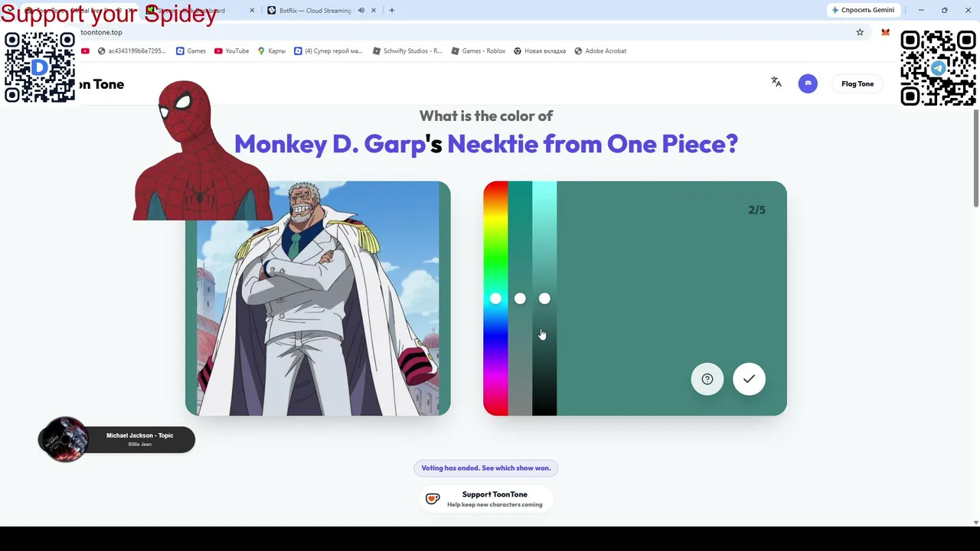980x551 pixels.
Task: Adjust the rainbow hue slider handle
Action: [x=495, y=298]
